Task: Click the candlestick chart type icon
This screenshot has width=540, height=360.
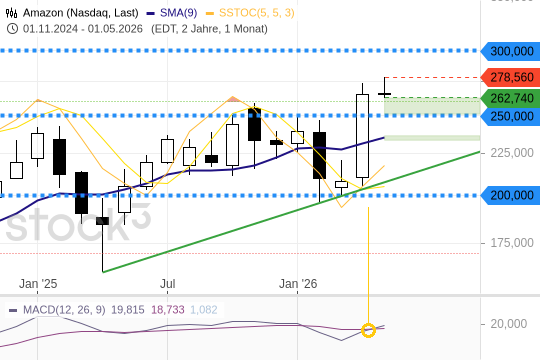Action: 11,13
